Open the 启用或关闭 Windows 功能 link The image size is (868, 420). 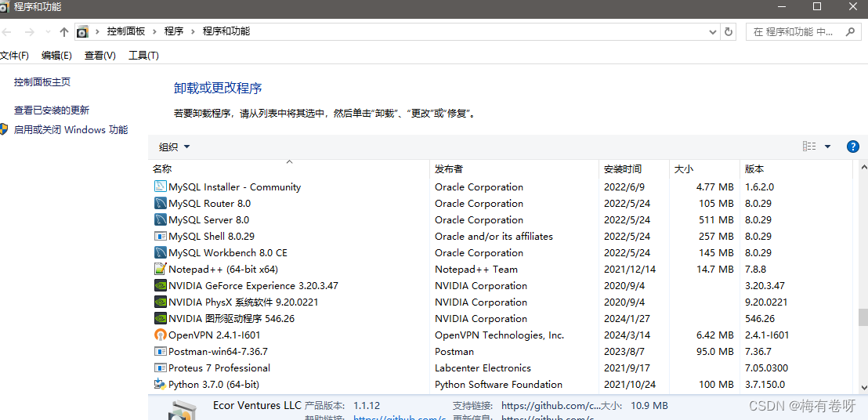coord(71,130)
